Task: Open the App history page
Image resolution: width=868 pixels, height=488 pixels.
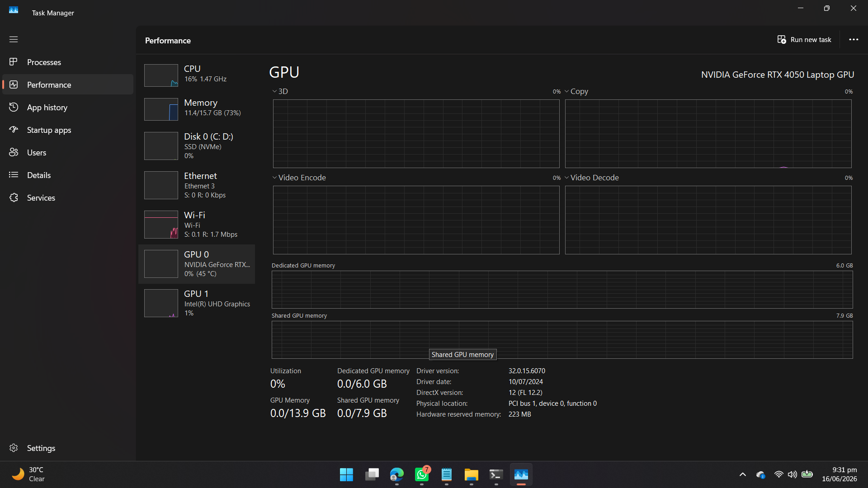Action: click(x=68, y=107)
